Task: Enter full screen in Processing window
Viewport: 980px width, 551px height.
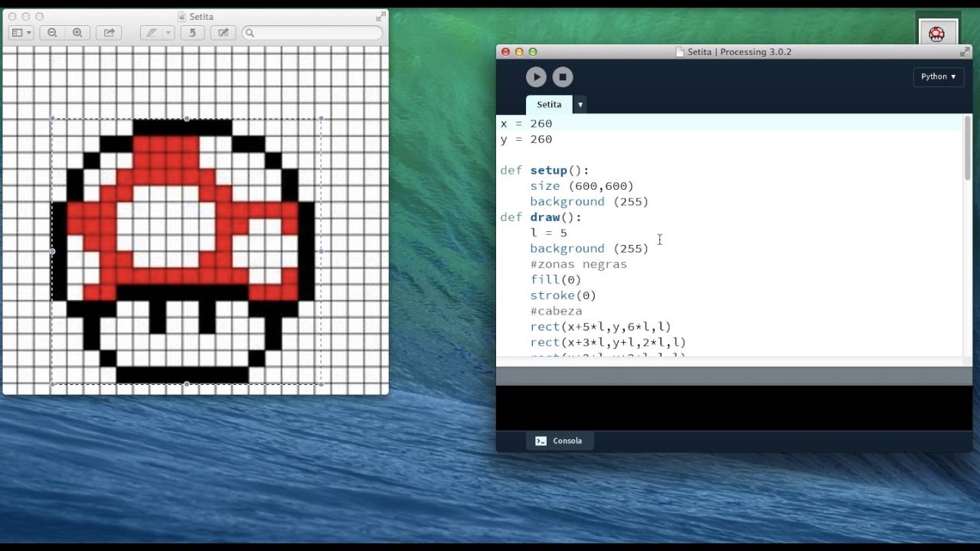Action: (x=964, y=52)
